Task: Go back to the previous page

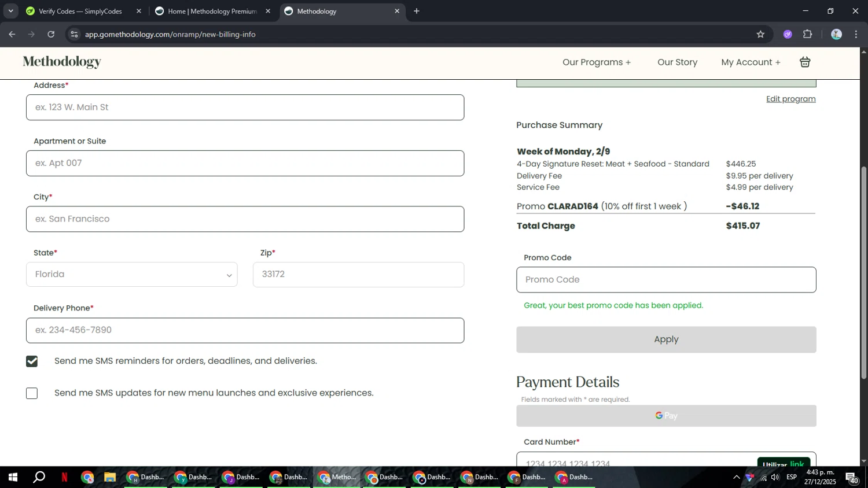Action: click(12, 34)
